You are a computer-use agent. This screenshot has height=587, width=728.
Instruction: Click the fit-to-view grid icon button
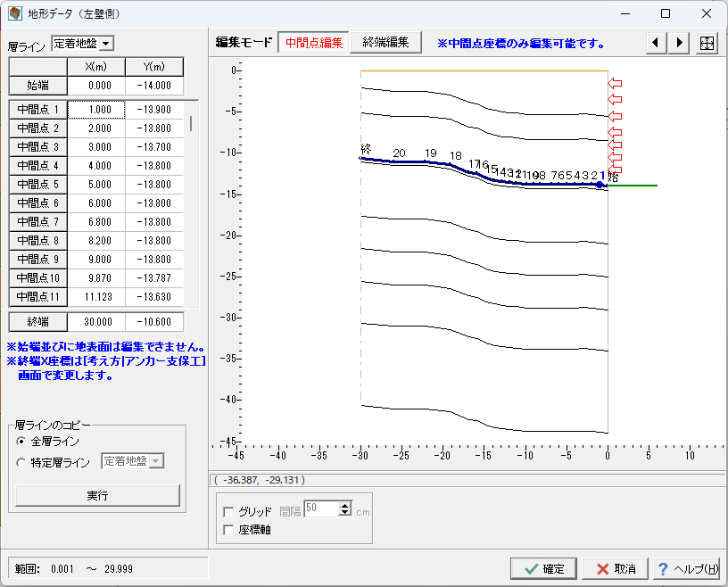(707, 43)
